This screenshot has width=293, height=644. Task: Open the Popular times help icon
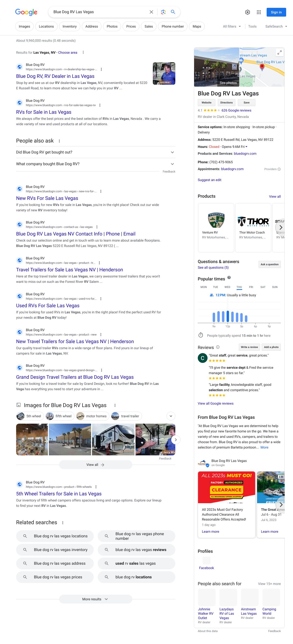(x=229, y=277)
